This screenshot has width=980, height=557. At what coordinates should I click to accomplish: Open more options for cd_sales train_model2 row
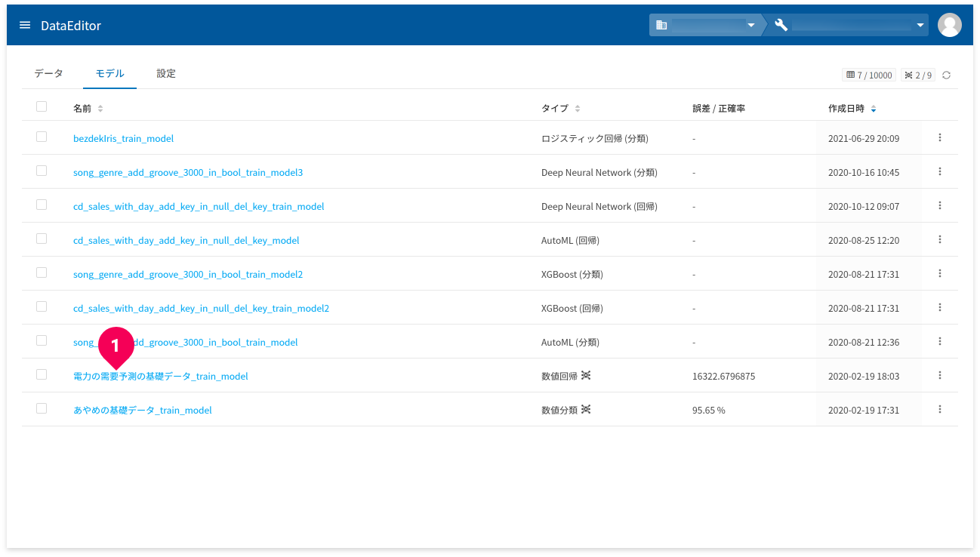940,307
